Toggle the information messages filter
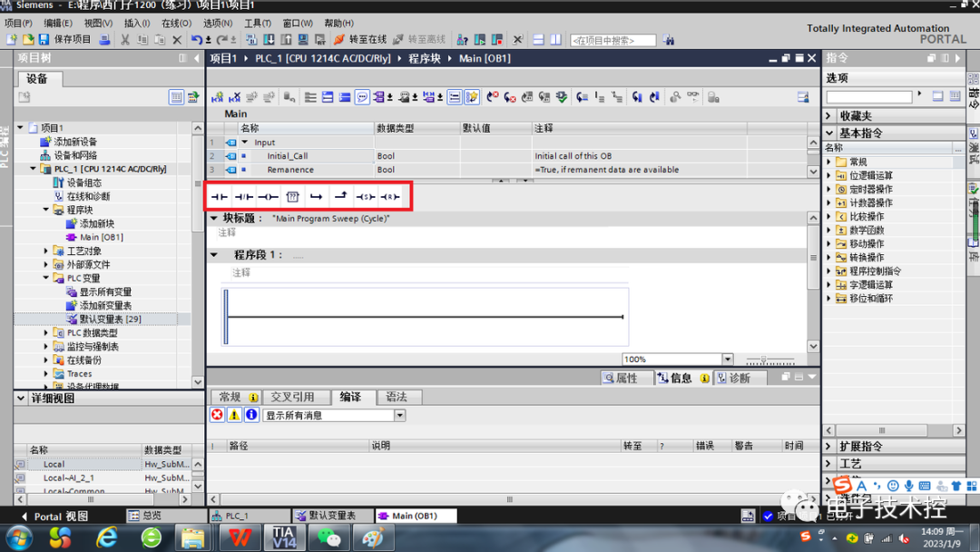This screenshot has height=552, width=980. (251, 415)
